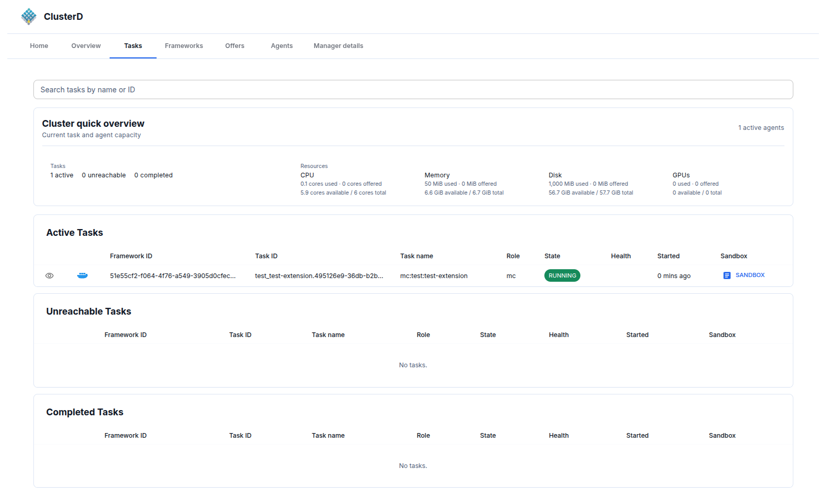Switch to the Overview tab
The width and height of the screenshot is (821, 504).
(86, 46)
